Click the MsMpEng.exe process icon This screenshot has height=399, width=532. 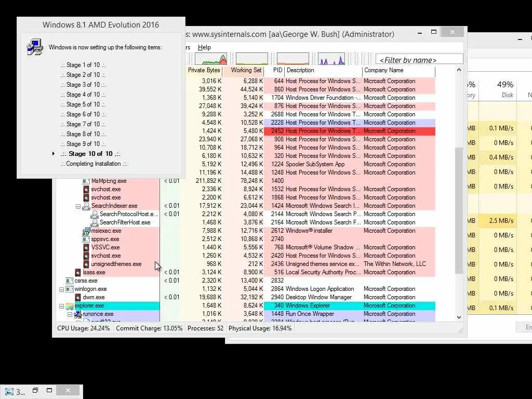86,181
